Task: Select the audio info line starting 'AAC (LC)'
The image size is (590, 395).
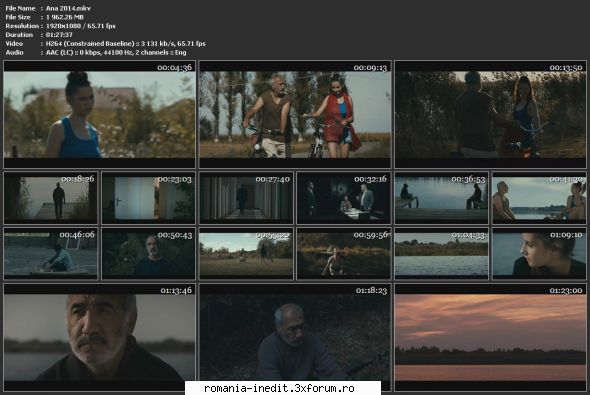Action: (x=116, y=52)
